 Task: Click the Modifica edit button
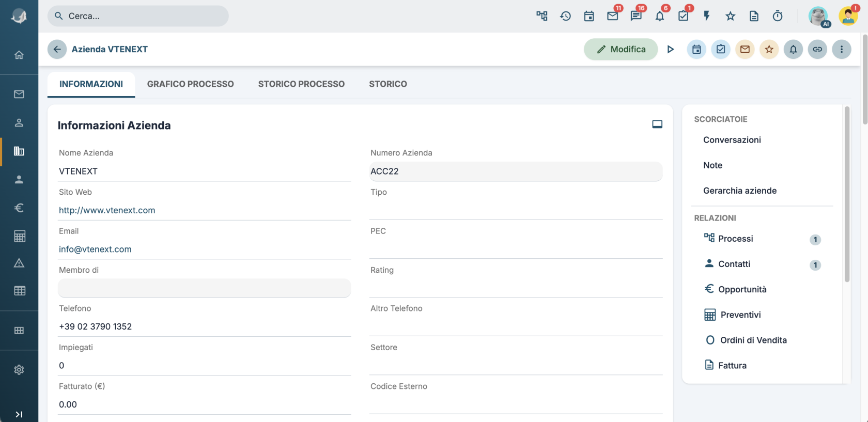tap(621, 49)
